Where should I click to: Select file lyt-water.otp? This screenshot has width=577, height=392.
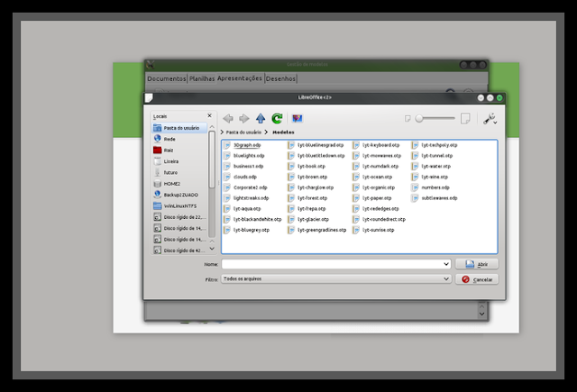click(431, 167)
